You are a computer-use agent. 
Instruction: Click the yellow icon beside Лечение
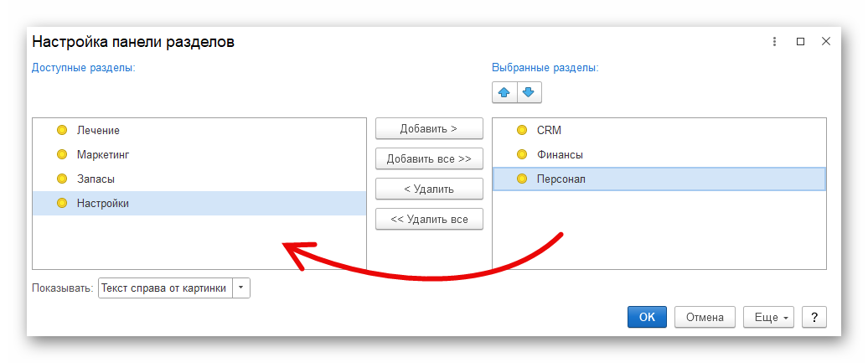click(x=62, y=130)
